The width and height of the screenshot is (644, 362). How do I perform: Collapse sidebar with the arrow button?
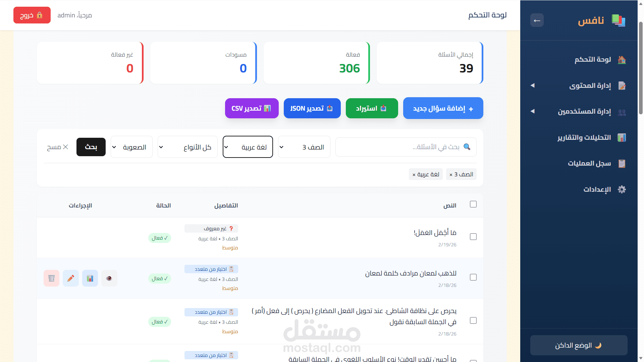coord(537,20)
